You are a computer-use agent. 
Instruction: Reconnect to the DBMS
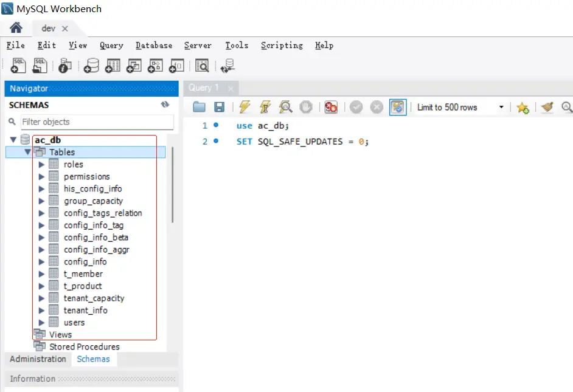click(227, 66)
